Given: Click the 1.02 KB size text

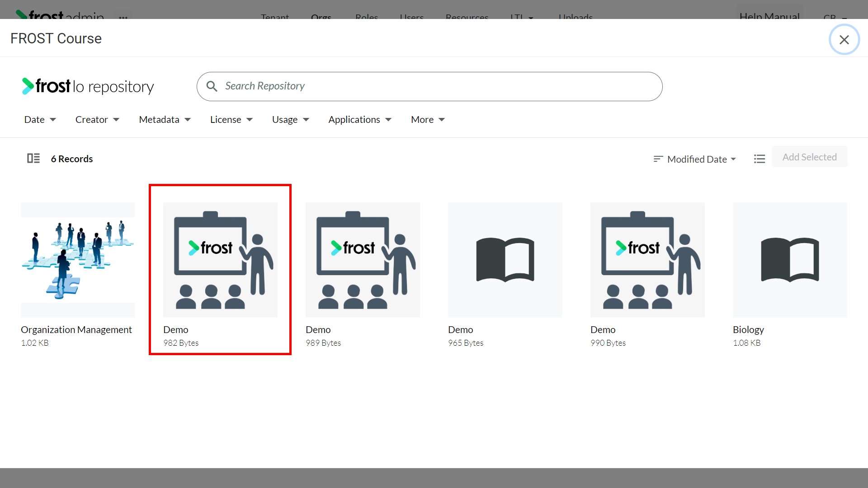Looking at the screenshot, I should [35, 343].
